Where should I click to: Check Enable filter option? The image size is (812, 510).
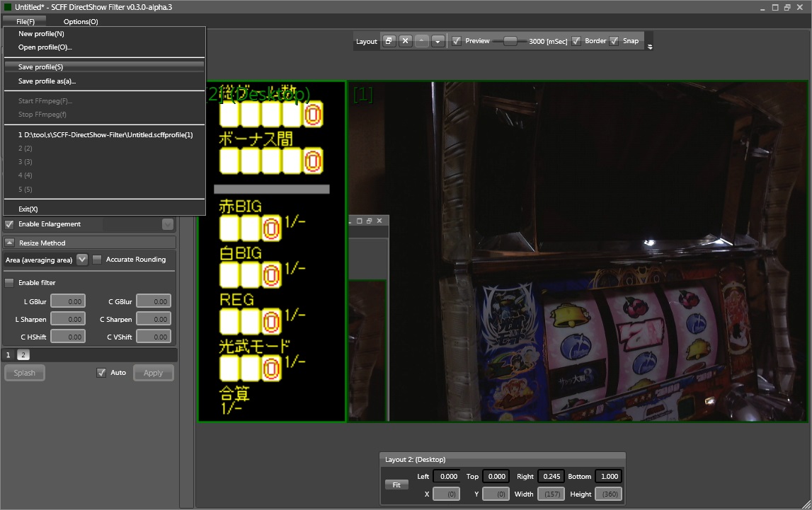click(9, 282)
